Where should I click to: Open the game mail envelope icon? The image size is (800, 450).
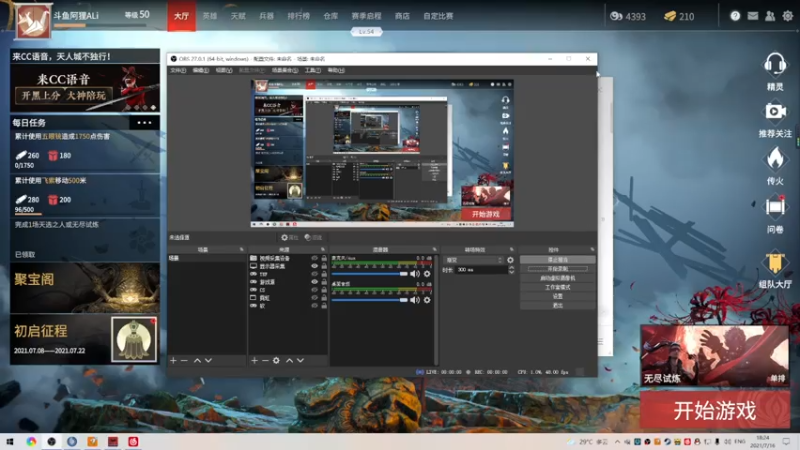[x=753, y=16]
